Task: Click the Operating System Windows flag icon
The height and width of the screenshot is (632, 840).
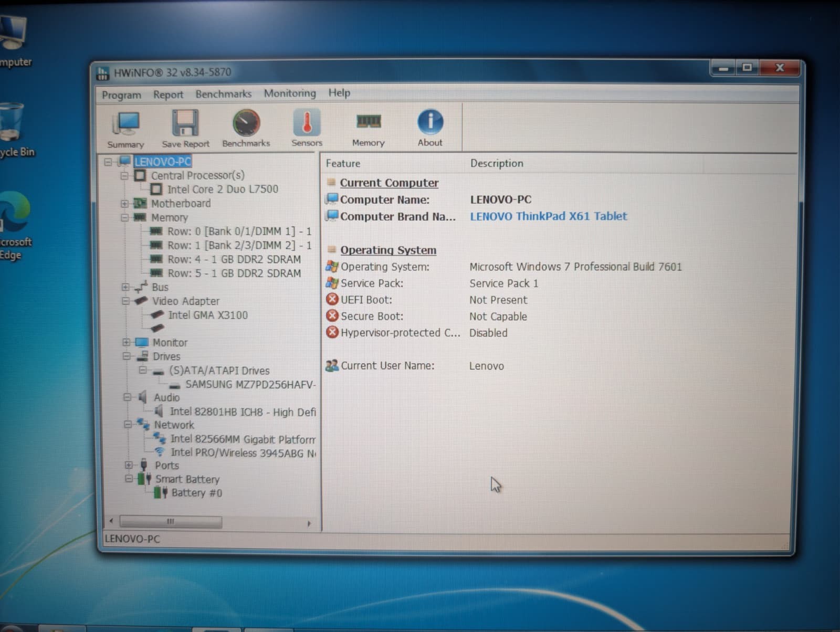Action: coord(332,266)
